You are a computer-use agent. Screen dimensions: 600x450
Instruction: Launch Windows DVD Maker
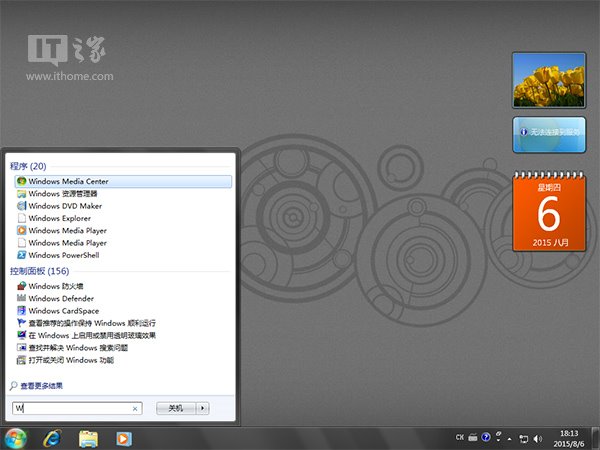66,205
